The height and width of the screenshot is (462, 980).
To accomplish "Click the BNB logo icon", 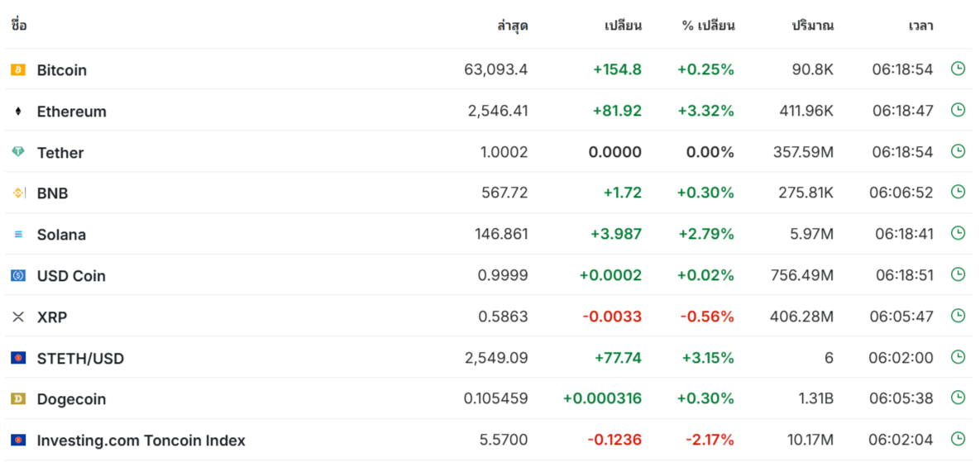I will click(18, 193).
